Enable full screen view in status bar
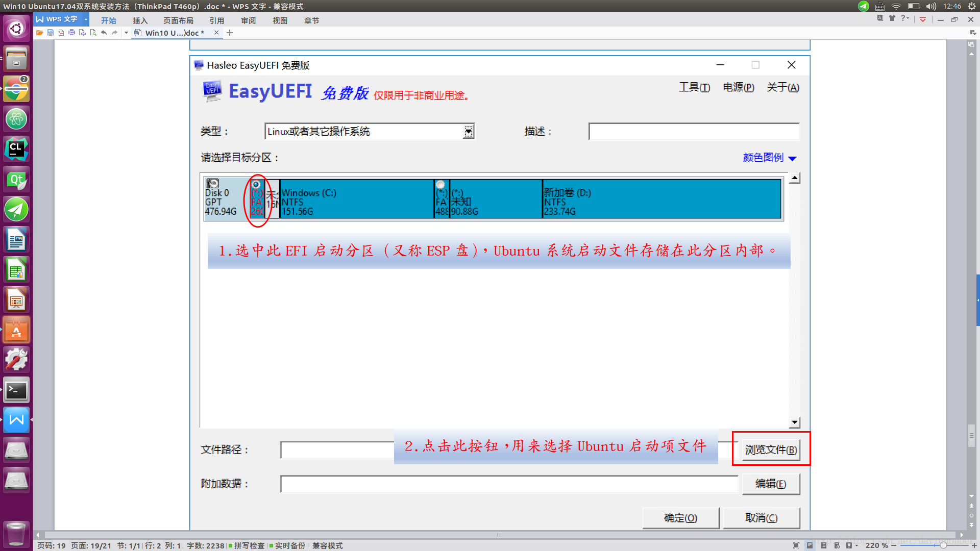 (796, 545)
